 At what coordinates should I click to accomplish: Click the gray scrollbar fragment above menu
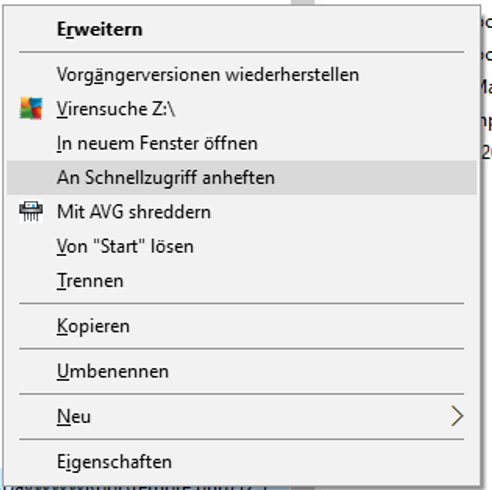click(x=303, y=2)
